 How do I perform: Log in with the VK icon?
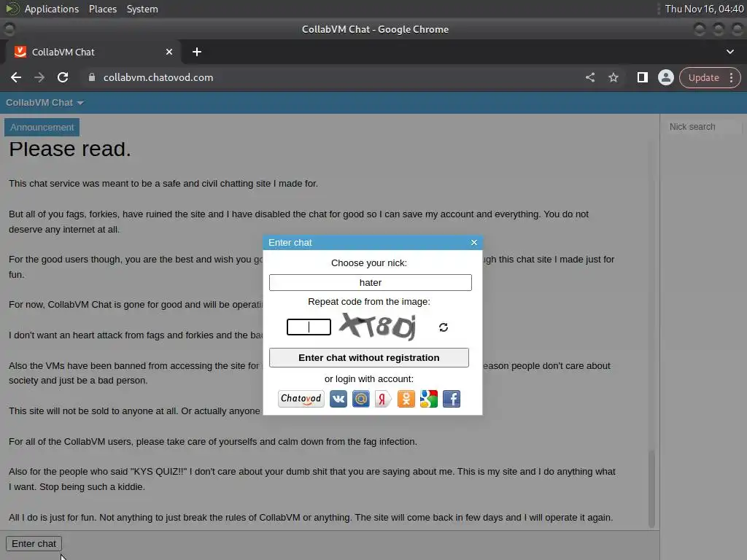[x=338, y=399]
